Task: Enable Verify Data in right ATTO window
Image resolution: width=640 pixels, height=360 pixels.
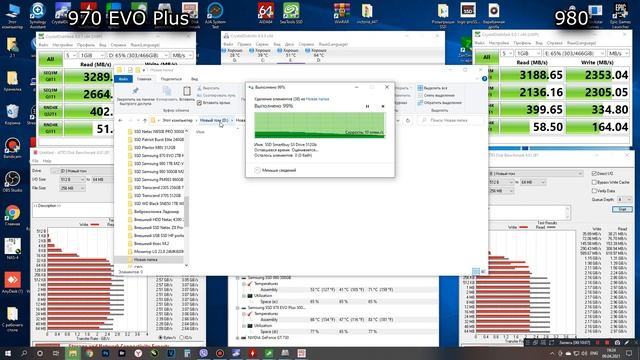Action: pyautogui.click(x=594, y=191)
